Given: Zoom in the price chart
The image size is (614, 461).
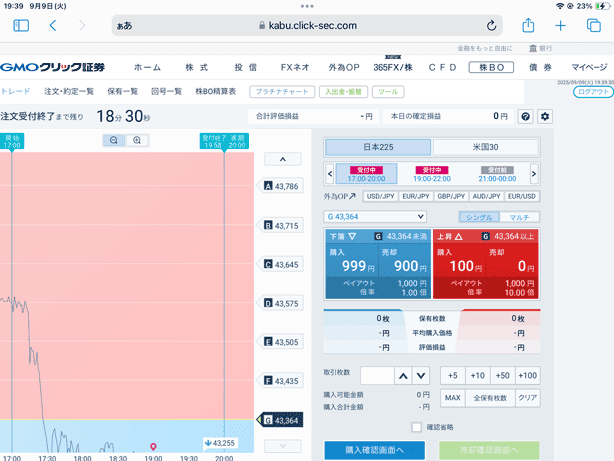Looking at the screenshot, I should 137,141.
